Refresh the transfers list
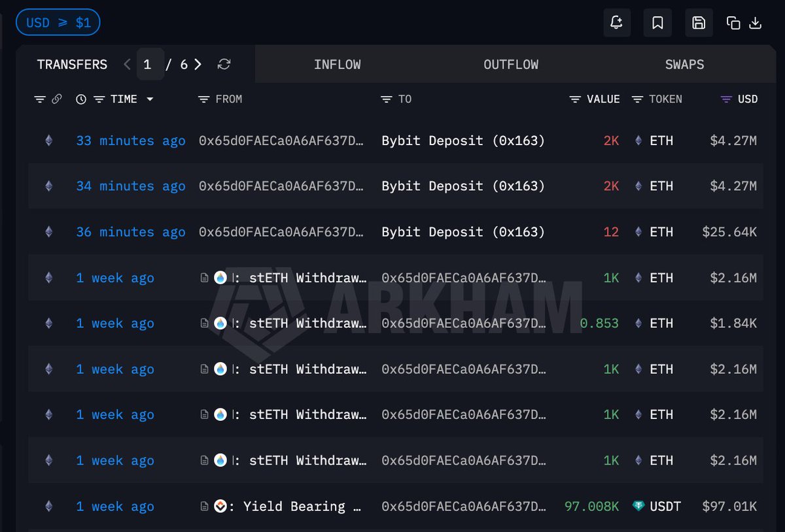Viewport: 785px width, 532px height. 224,64
